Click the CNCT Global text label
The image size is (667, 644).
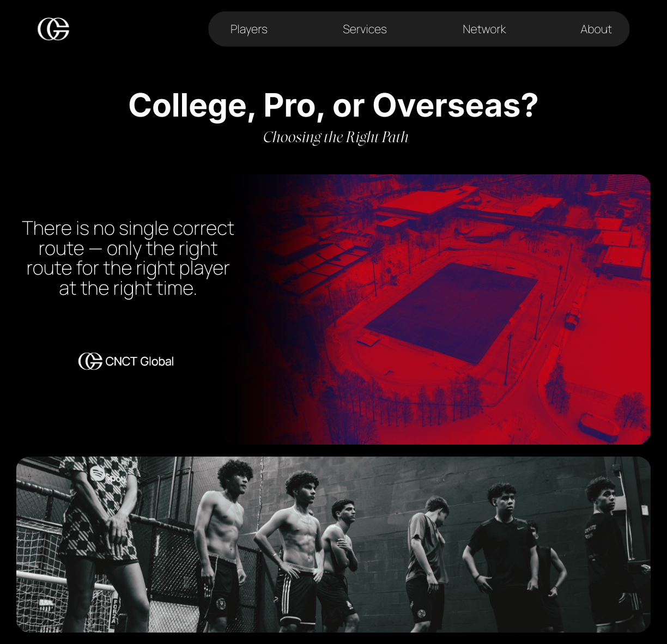click(x=140, y=361)
